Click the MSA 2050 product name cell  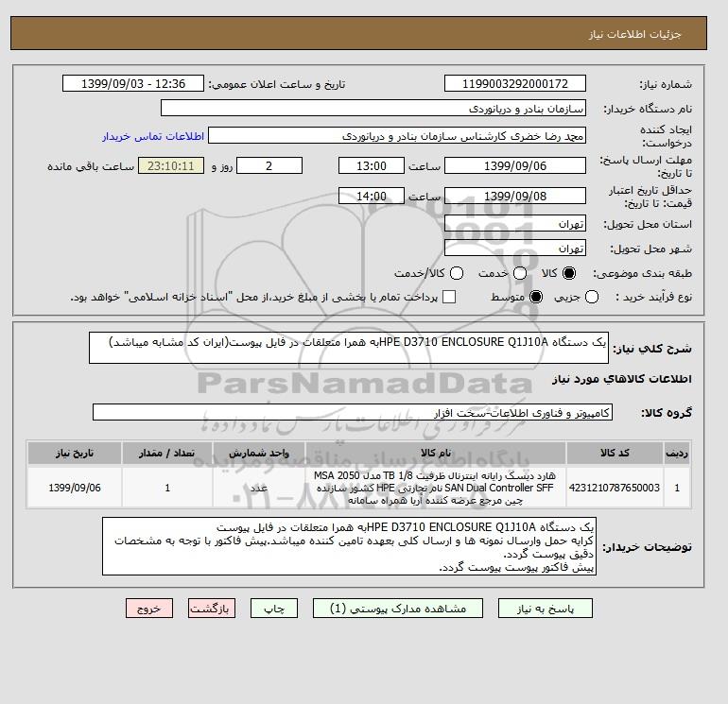point(436,488)
